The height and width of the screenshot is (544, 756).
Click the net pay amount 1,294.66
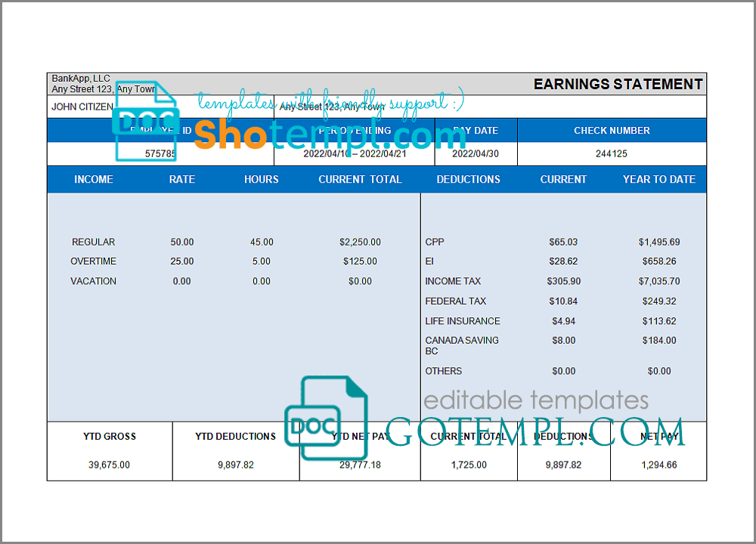[x=658, y=465]
